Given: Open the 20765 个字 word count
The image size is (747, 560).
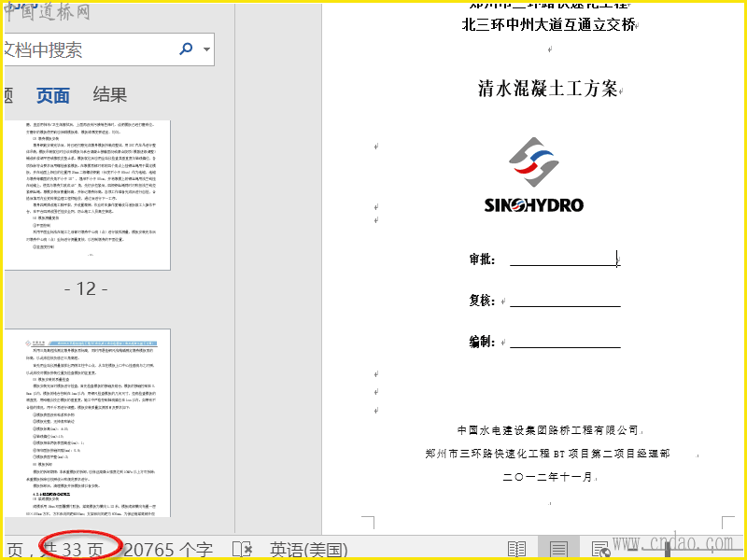Looking at the screenshot, I should pyautogui.click(x=169, y=550).
